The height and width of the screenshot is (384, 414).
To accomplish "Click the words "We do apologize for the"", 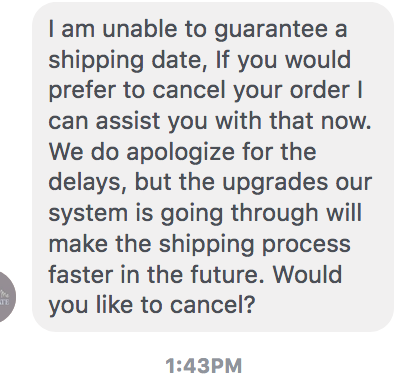I will (182, 152).
